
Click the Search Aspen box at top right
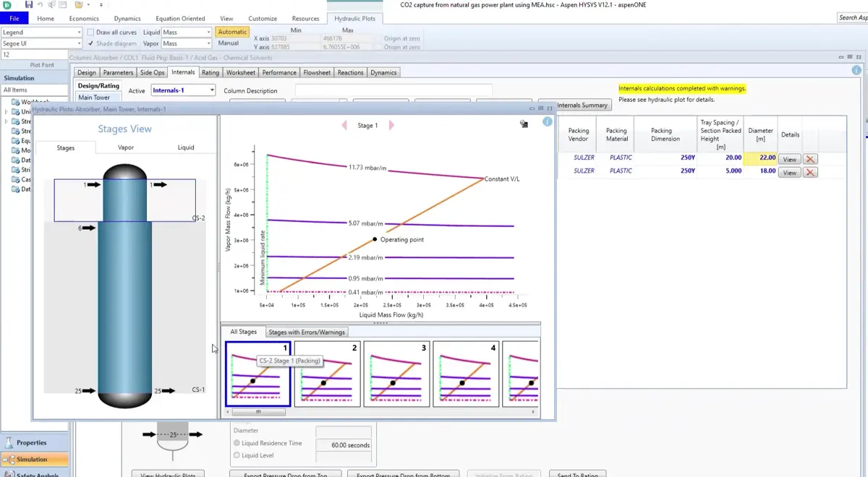point(852,17)
